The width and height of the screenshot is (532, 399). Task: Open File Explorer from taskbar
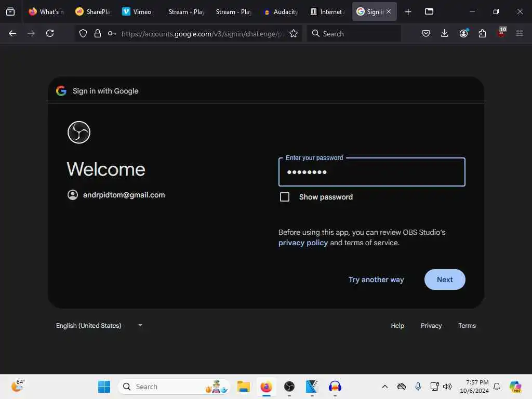coord(243,387)
